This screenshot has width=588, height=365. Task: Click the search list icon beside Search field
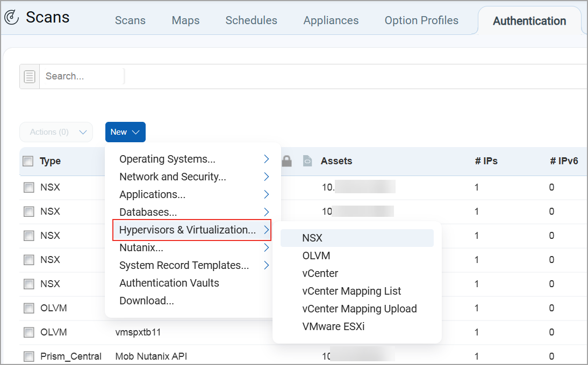click(x=29, y=76)
